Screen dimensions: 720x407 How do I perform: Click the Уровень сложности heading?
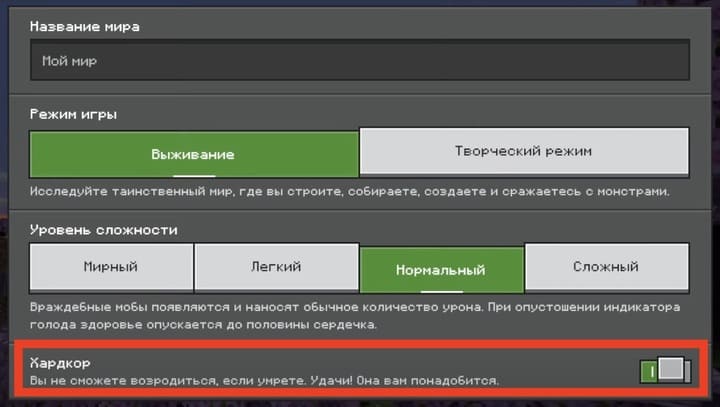104,230
